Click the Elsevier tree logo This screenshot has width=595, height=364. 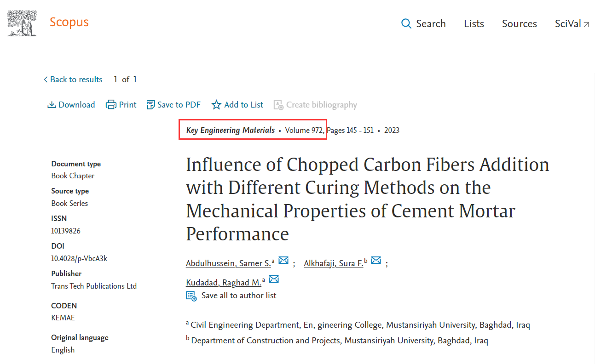click(22, 23)
